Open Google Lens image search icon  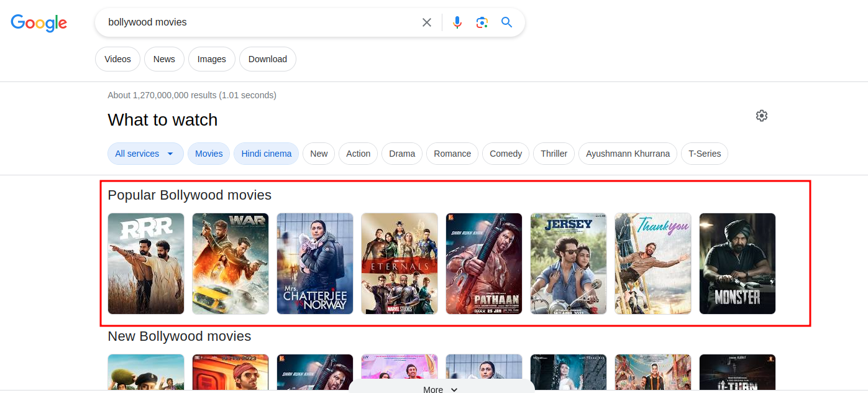482,22
